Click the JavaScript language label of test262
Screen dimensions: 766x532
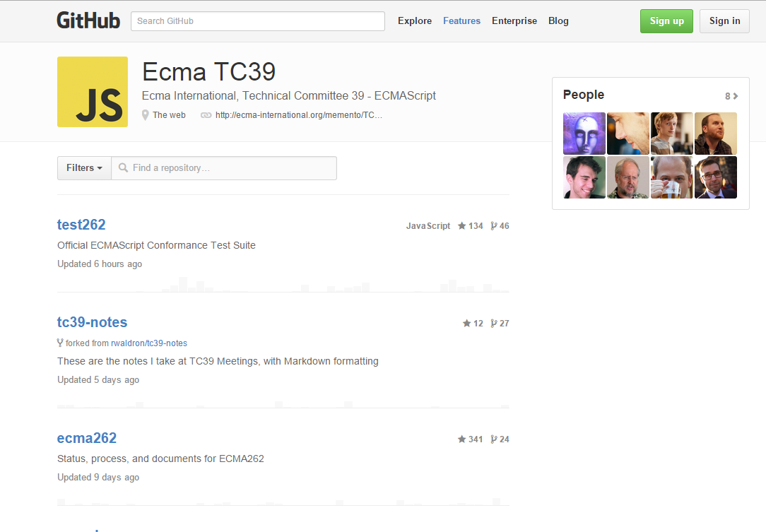pyautogui.click(x=428, y=225)
